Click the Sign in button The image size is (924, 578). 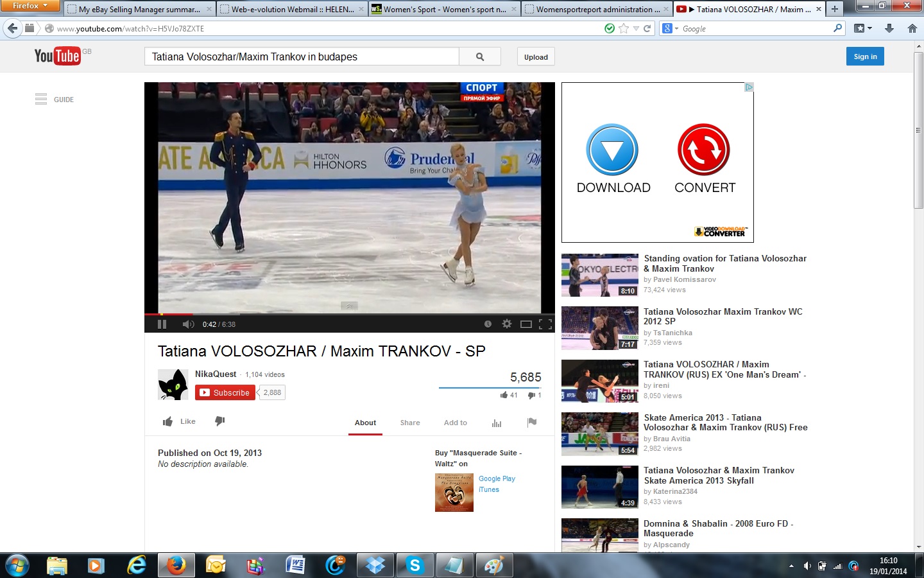click(865, 57)
